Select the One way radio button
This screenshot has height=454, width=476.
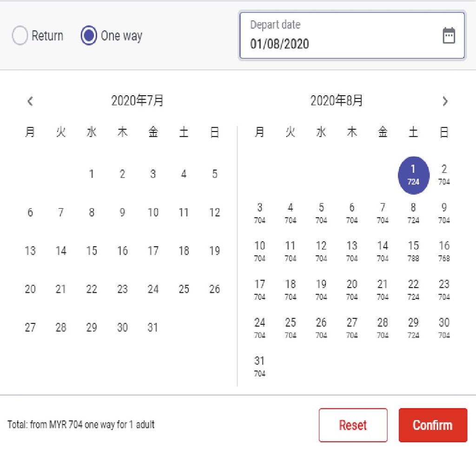pyautogui.click(x=88, y=36)
